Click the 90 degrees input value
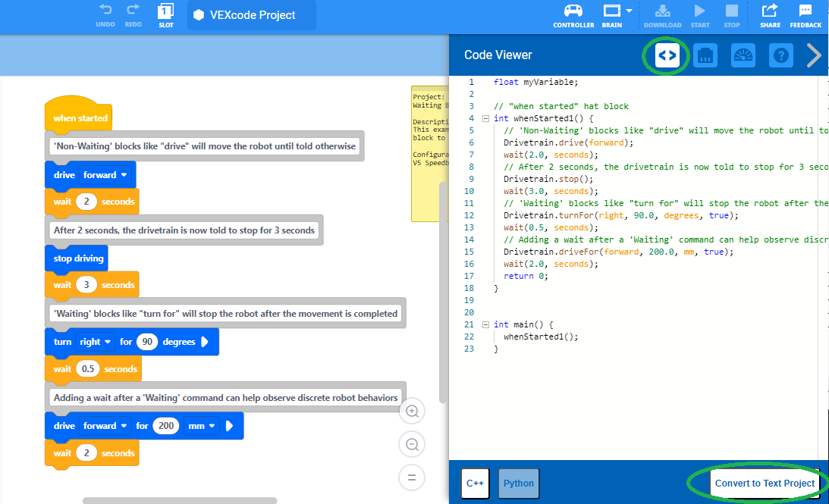Image resolution: width=829 pixels, height=504 pixels. tap(147, 342)
